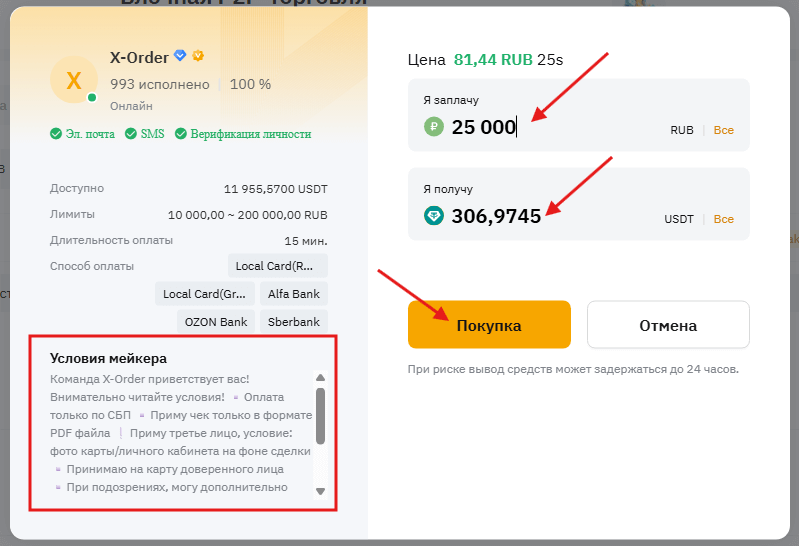
Task: Select the Sberbank payment method tag
Action: [x=293, y=322]
